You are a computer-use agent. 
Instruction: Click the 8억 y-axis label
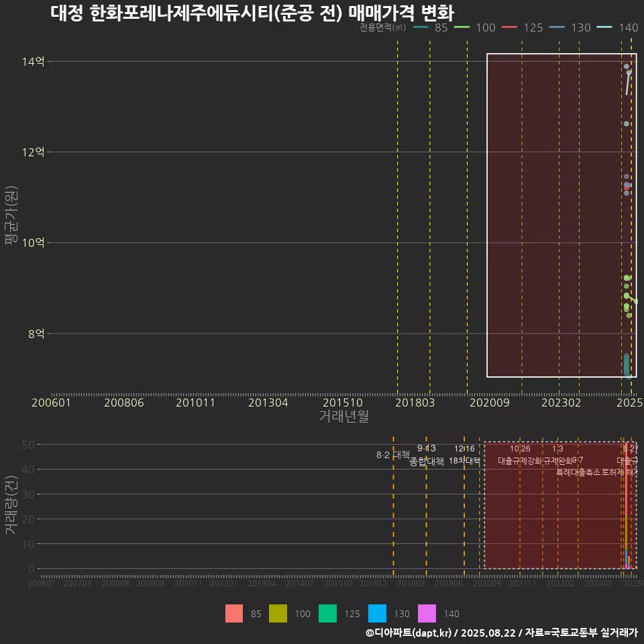pyautogui.click(x=36, y=333)
